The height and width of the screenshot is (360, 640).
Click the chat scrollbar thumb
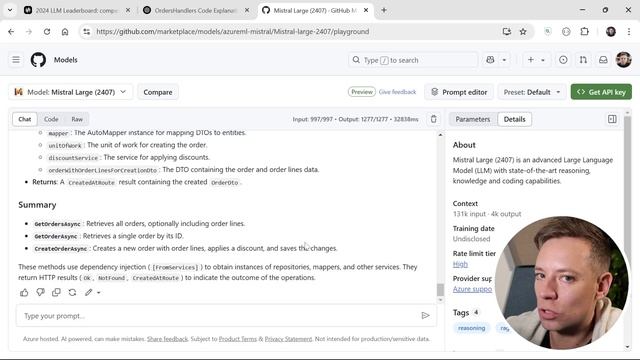click(440, 290)
